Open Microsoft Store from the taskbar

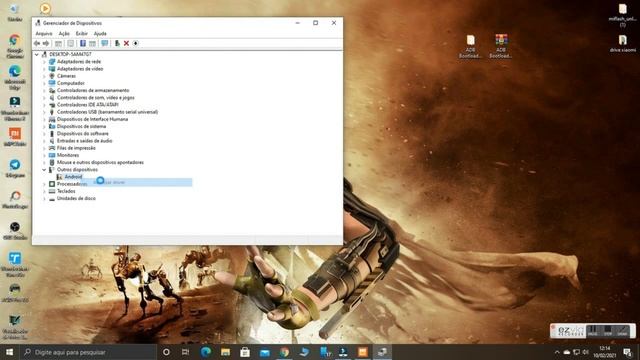(x=245, y=352)
